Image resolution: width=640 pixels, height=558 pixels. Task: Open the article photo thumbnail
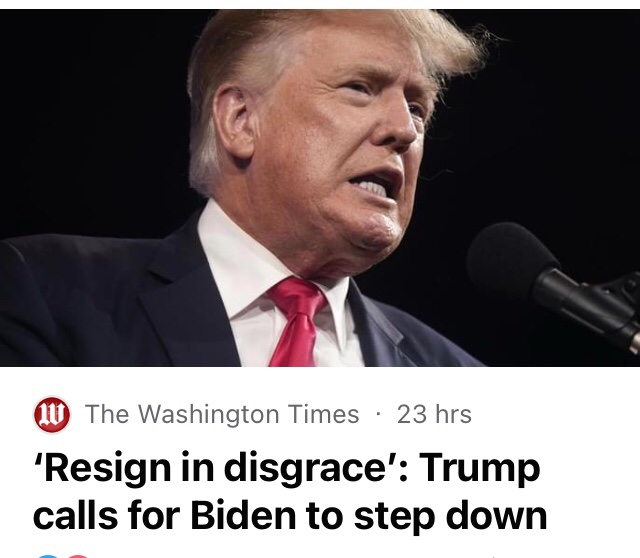(x=320, y=188)
